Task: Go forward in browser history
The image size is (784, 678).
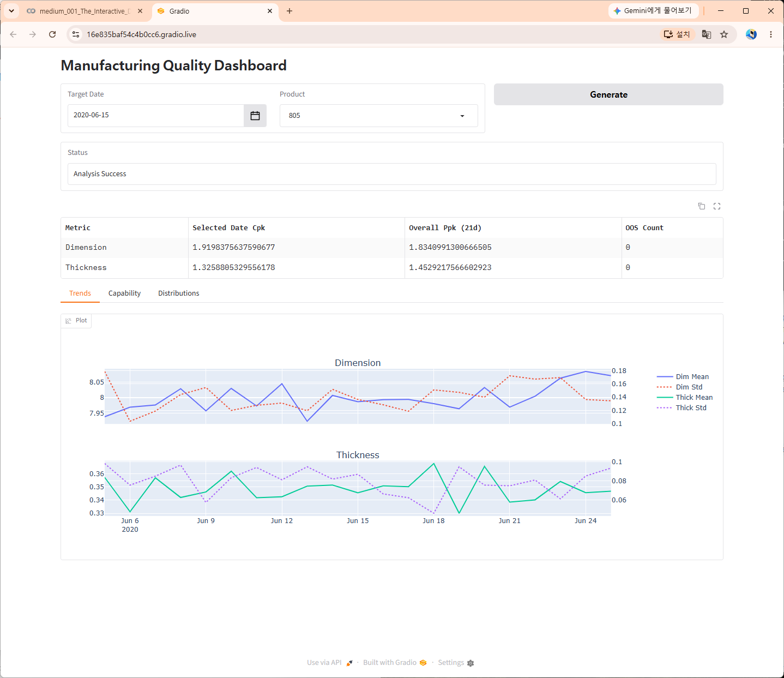Action: pyautogui.click(x=33, y=34)
